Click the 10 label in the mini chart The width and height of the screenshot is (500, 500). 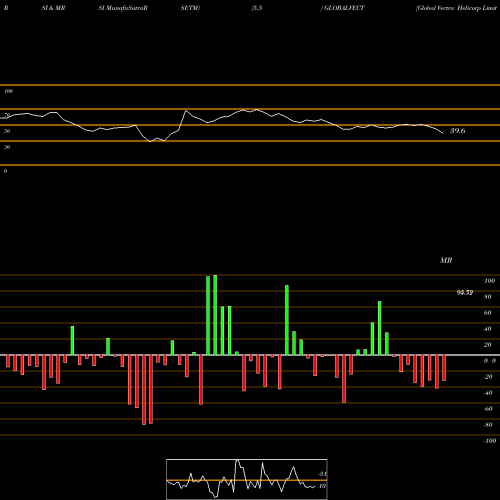coord(322,486)
